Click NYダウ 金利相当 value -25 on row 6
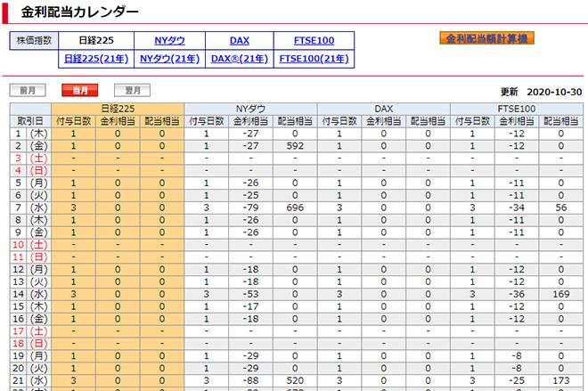 [250, 195]
